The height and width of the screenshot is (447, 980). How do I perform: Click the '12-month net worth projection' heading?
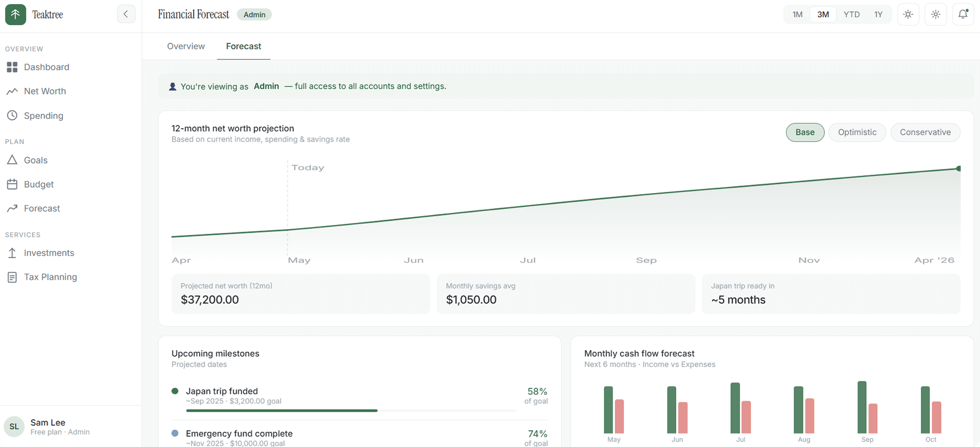click(x=233, y=128)
